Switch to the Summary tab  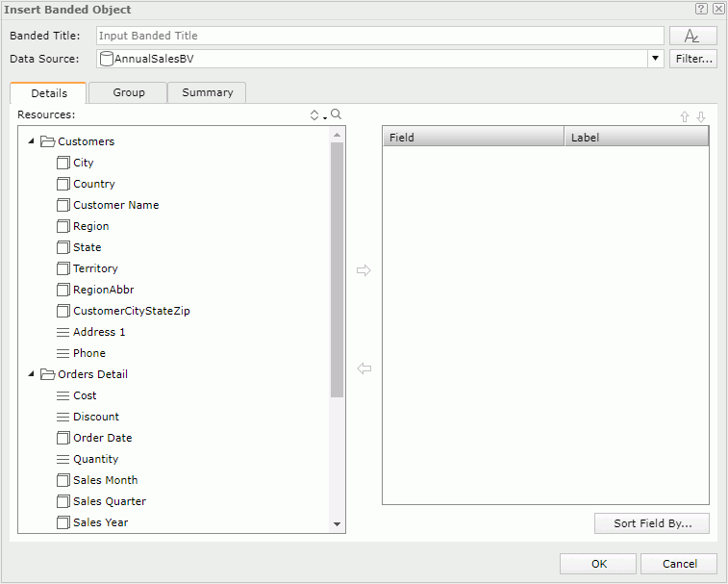point(207,92)
